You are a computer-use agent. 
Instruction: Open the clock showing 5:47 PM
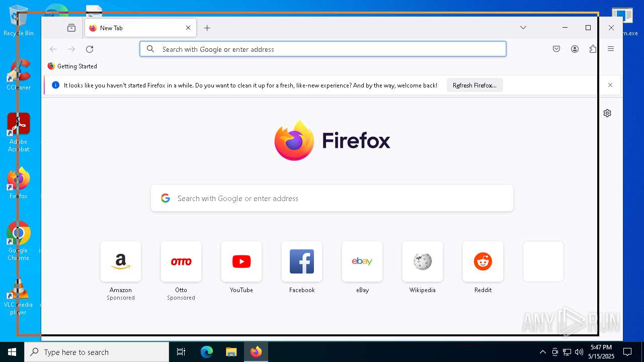(x=601, y=352)
